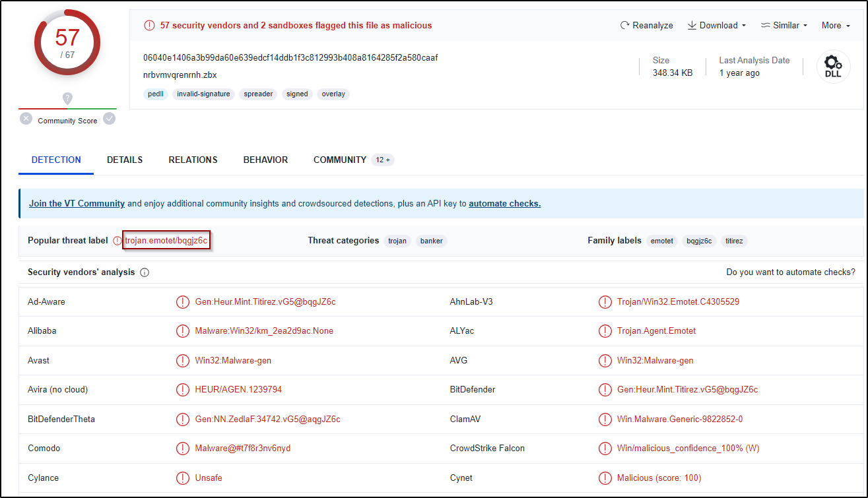Viewport: 868px width, 498px height.
Task: Click Trojan.Agent.Emotet detection result
Action: (x=656, y=331)
